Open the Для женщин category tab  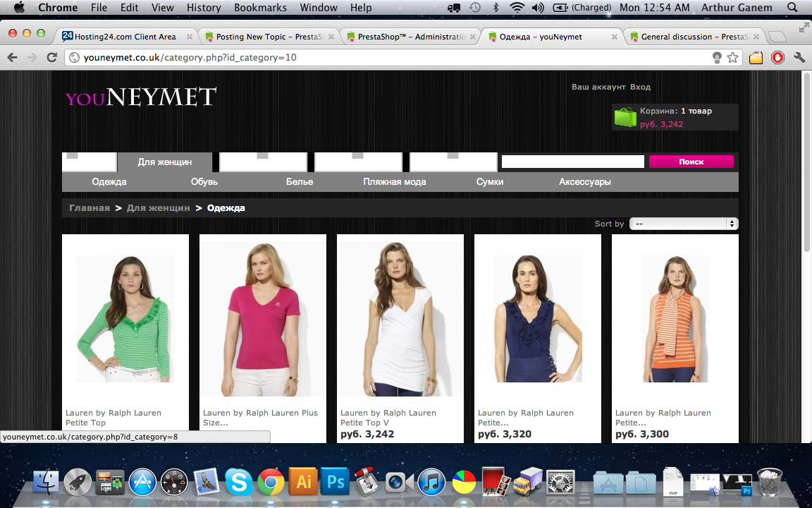165,162
